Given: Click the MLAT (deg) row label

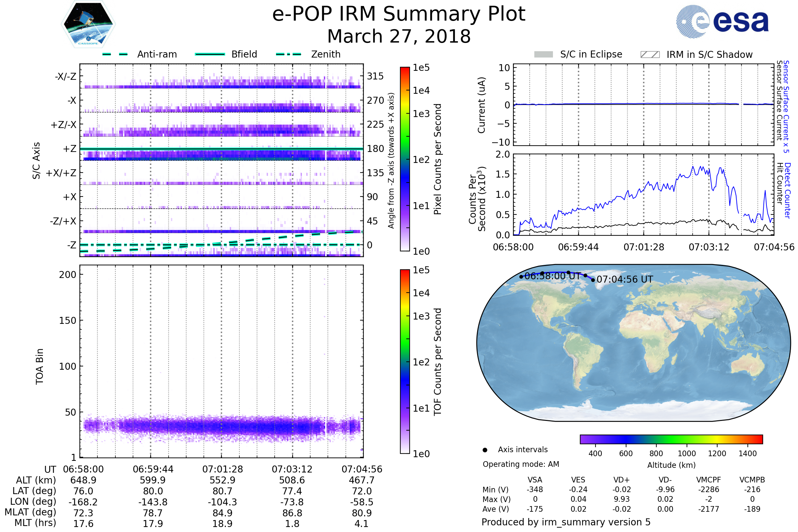Looking at the screenshot, I should tap(31, 512).
